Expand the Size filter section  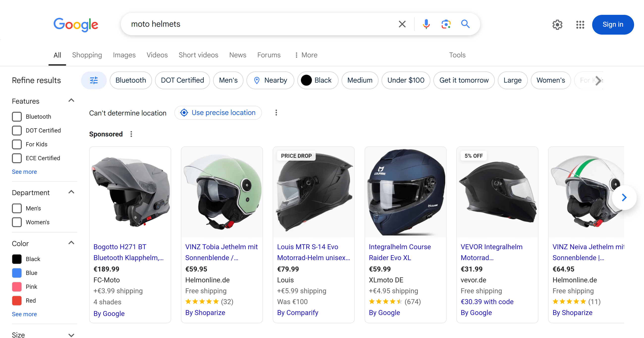coord(71,335)
